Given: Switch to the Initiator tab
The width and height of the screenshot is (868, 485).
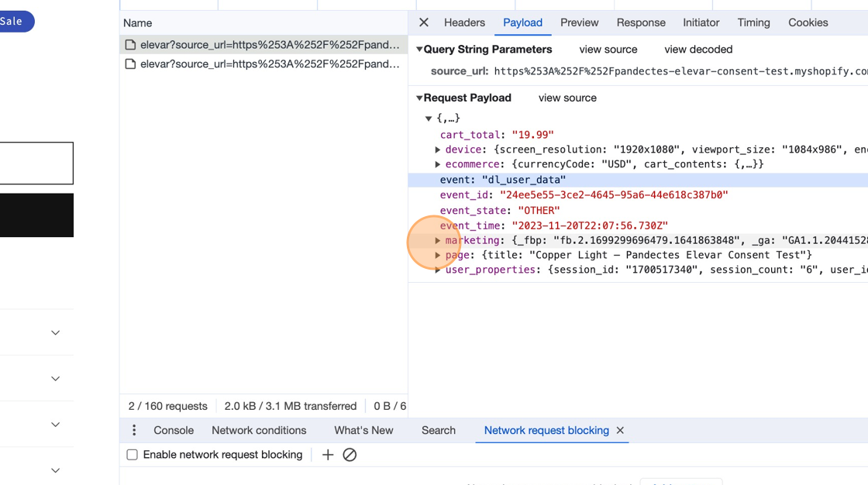Looking at the screenshot, I should (701, 22).
